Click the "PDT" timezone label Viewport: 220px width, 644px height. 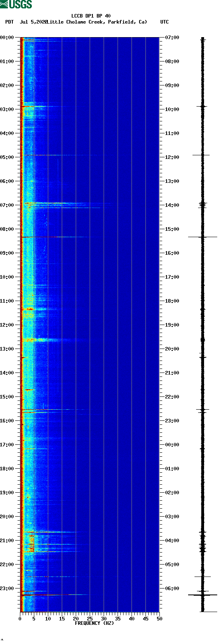[x=9, y=22]
